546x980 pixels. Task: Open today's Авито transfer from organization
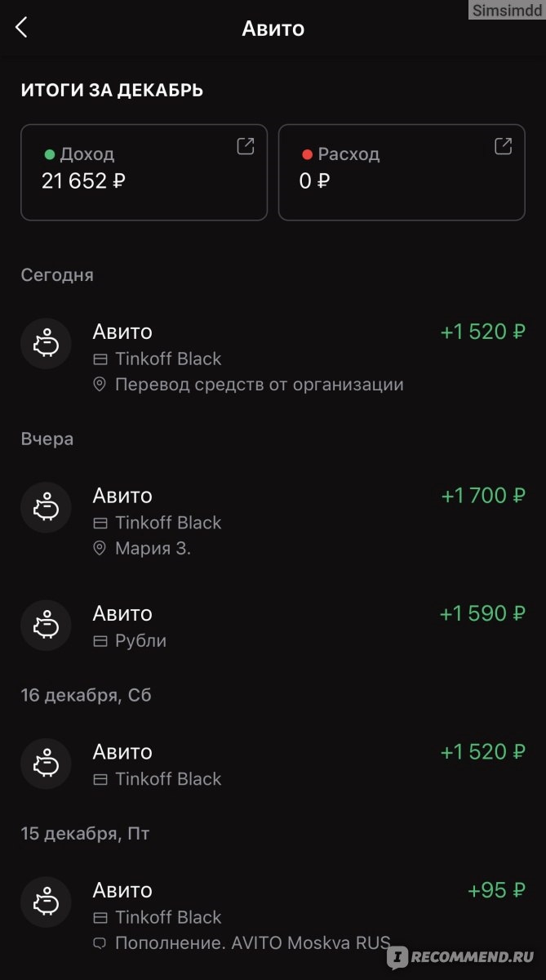[273, 357]
